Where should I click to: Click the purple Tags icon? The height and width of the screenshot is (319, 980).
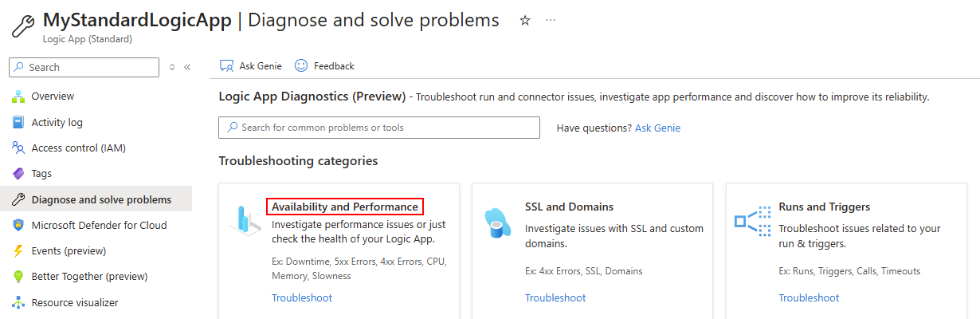[x=18, y=173]
